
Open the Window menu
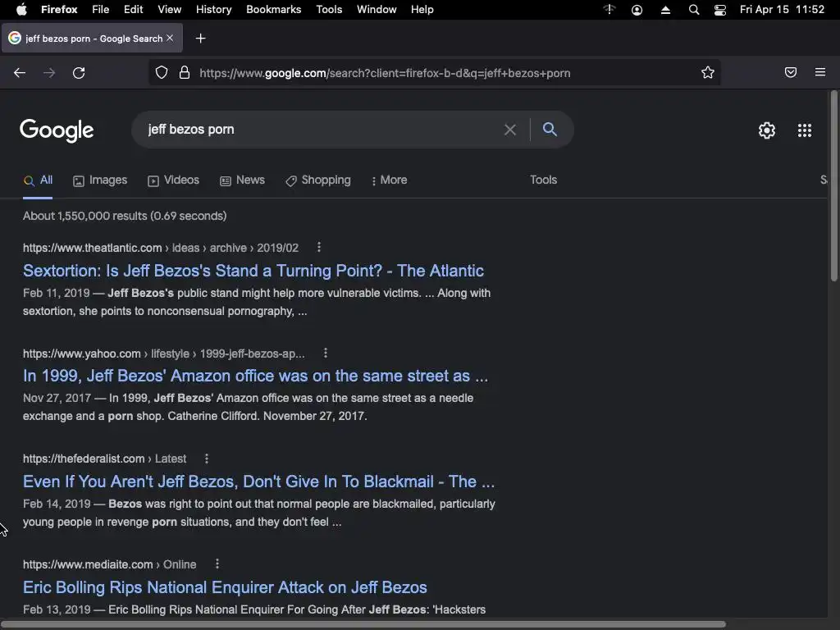pos(377,10)
